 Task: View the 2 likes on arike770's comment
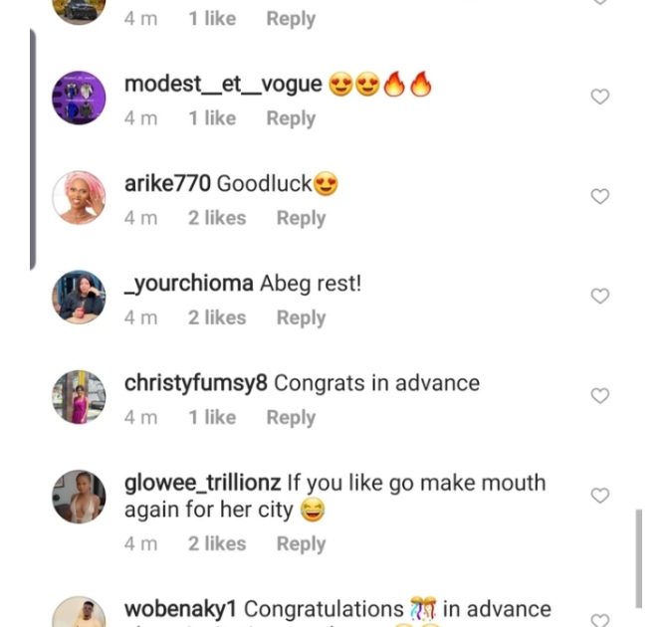coord(217,218)
